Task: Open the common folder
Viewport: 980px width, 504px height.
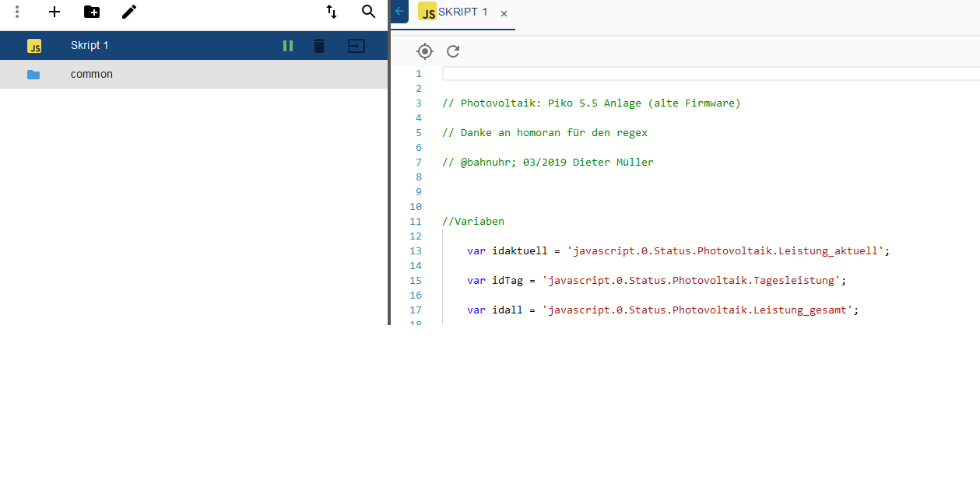Action: coord(194,75)
